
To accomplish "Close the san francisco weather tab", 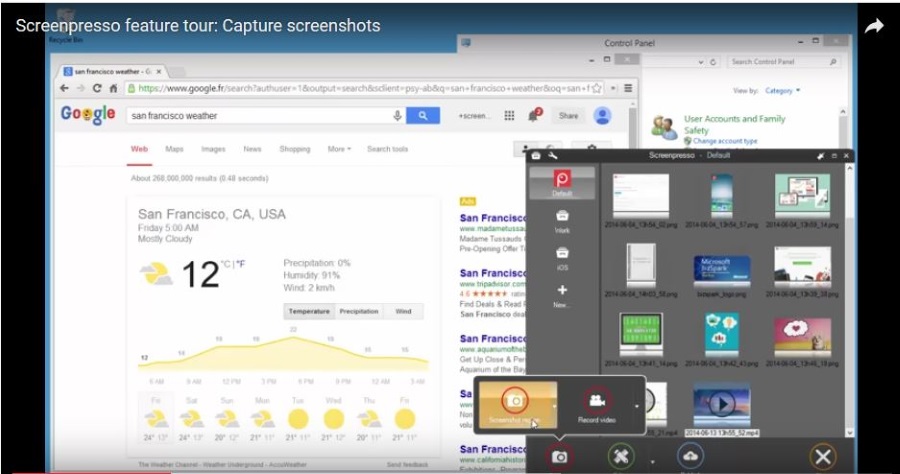I will coord(159,72).
